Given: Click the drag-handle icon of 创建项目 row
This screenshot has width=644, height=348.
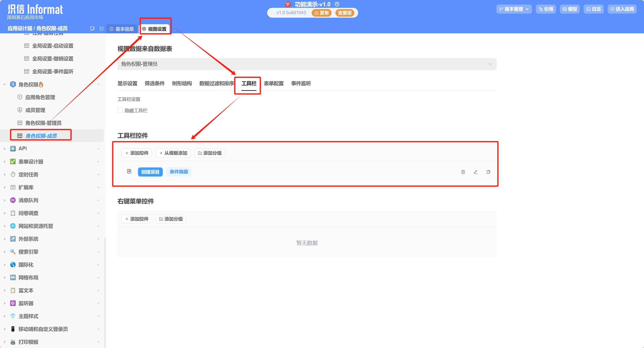Looking at the screenshot, I should 129,171.
